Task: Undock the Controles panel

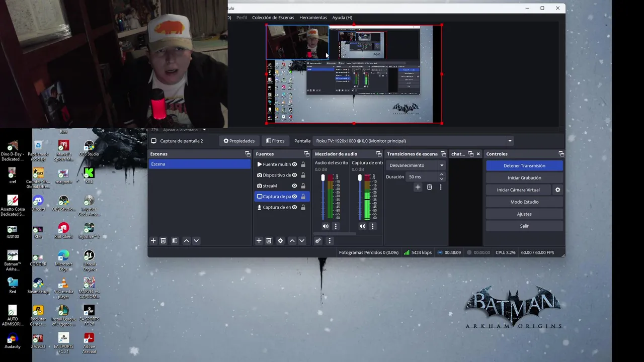Action: coord(561,154)
